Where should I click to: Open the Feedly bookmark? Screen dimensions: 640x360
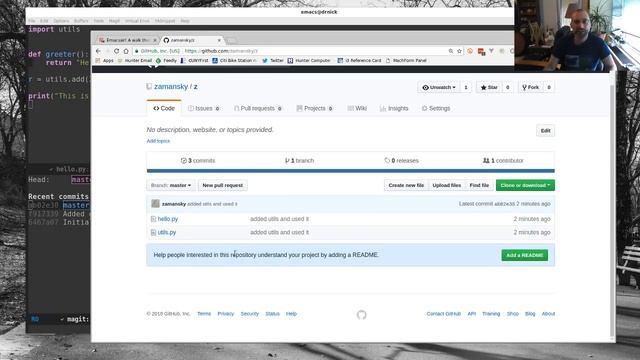[167, 60]
